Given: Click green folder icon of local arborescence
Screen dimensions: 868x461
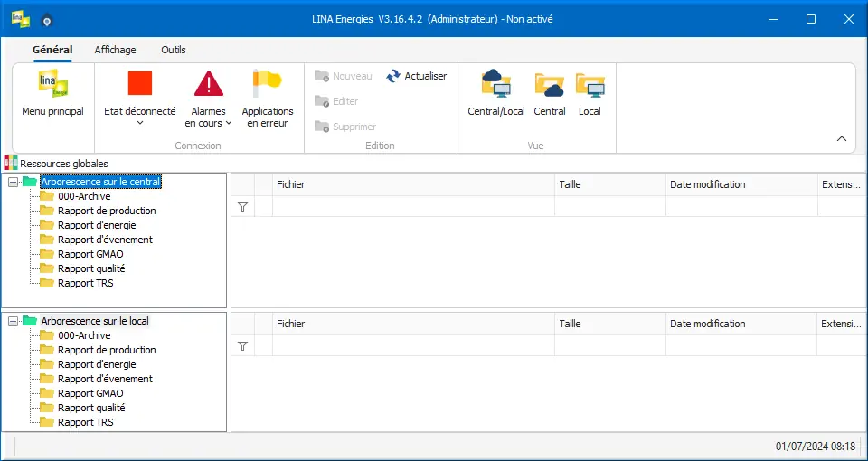Looking at the screenshot, I should pos(30,321).
